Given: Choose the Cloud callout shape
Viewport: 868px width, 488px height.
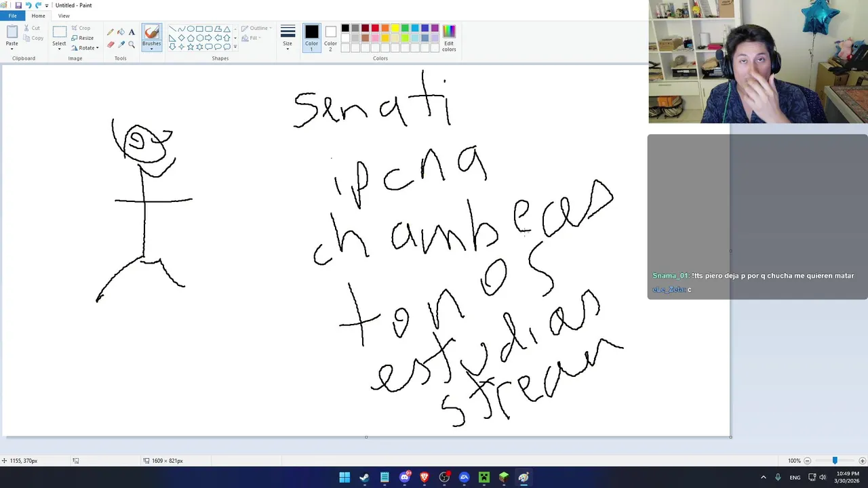Looking at the screenshot, I should (x=226, y=47).
